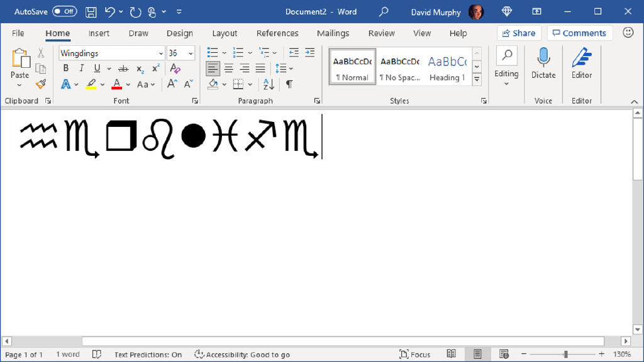
Task: Open the font size 36 dropdown
Action: [191, 53]
